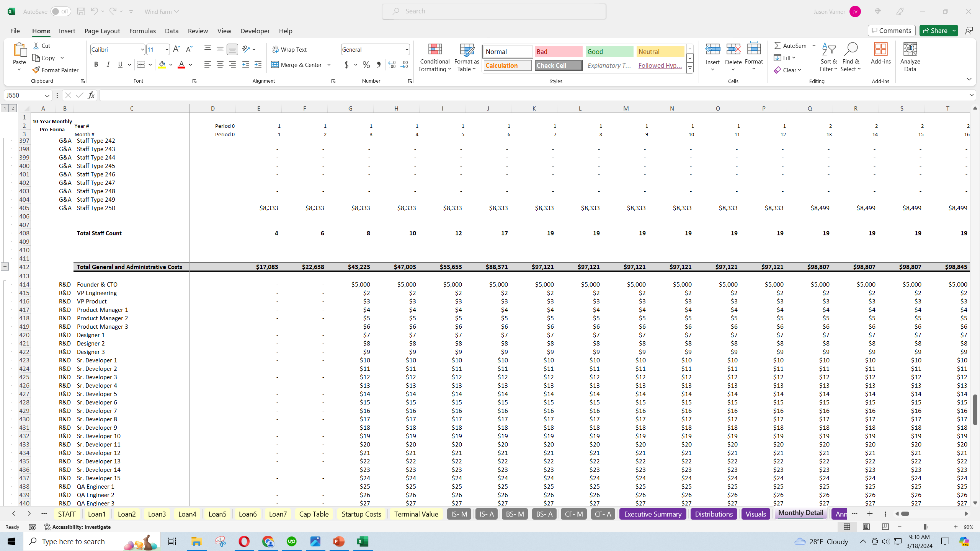Screen dimensions: 980x551
Task: Open Chrome from the taskbar
Action: pos(268,541)
